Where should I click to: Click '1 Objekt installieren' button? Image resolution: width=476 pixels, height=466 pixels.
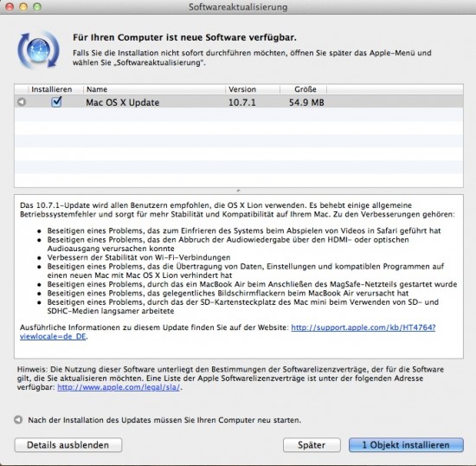click(406, 444)
